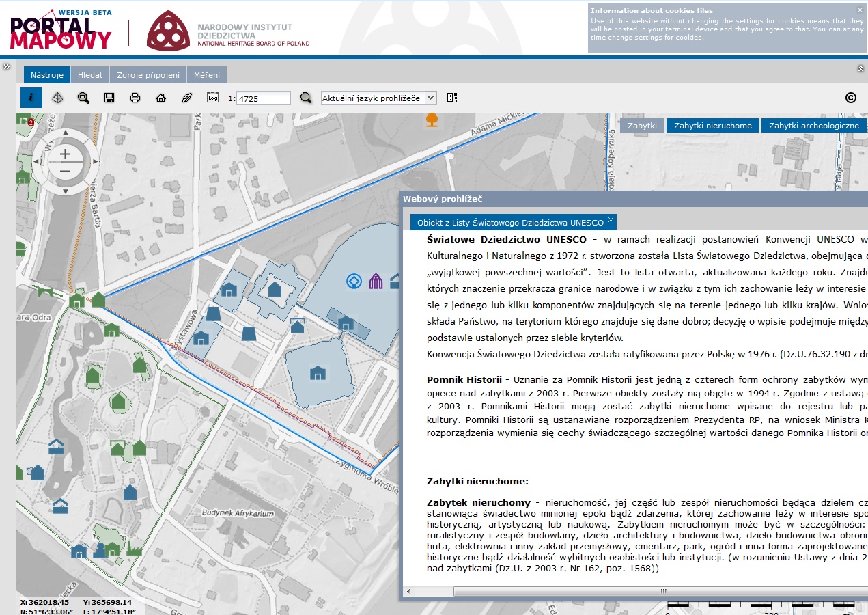
Task: Open the language dropdown Aktuální jazyk prohlížeče
Action: pyautogui.click(x=378, y=98)
